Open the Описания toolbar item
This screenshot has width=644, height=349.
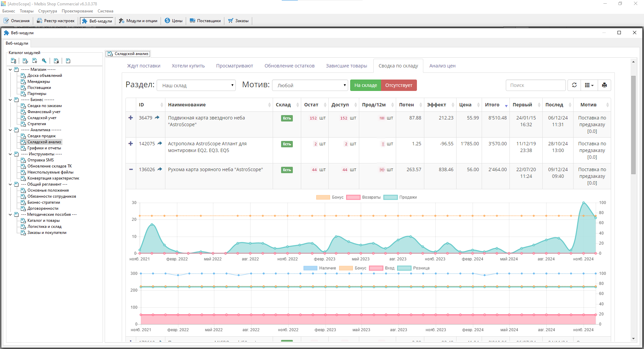coord(17,21)
